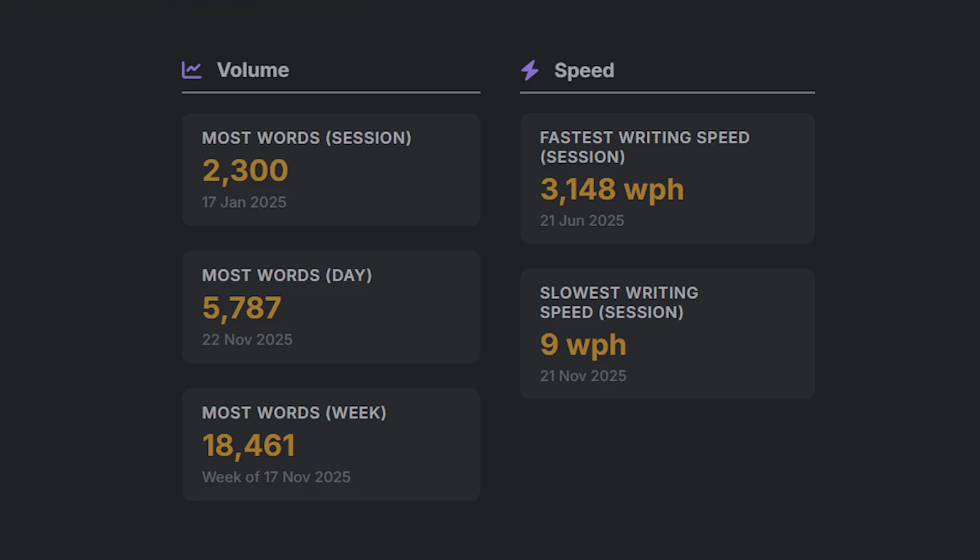Click the line chart icon beside Volume
The width and height of the screenshot is (980, 560).
(x=190, y=69)
